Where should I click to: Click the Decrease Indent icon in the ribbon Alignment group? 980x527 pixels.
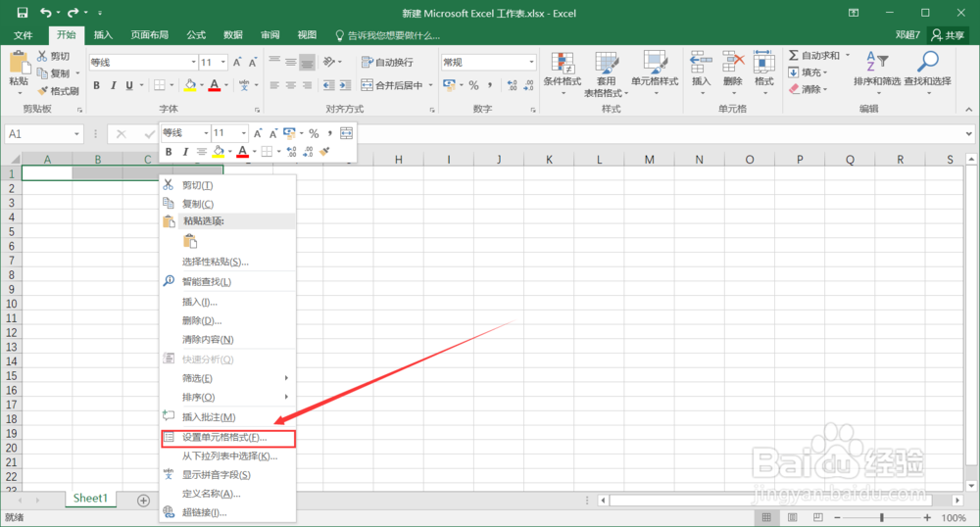tap(328, 85)
